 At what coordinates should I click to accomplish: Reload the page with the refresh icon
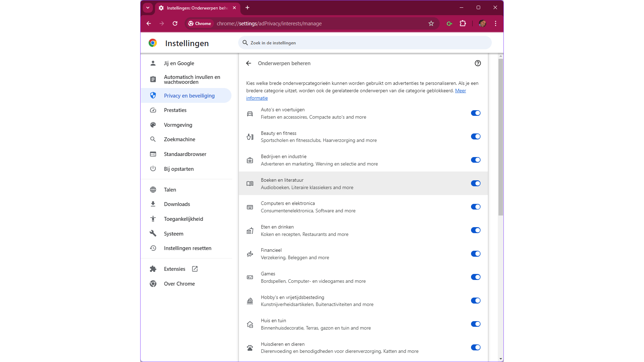point(175,24)
